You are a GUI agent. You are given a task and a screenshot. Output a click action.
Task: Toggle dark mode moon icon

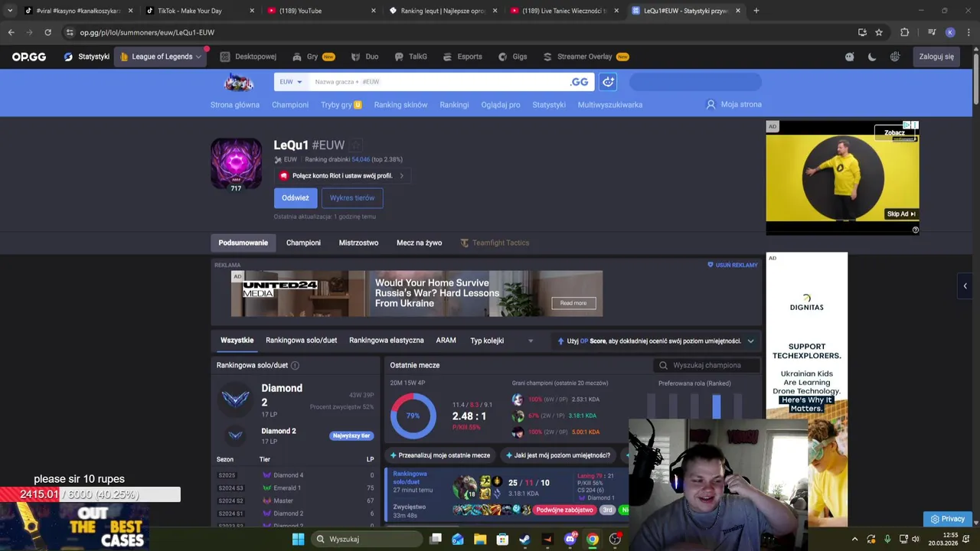tap(872, 57)
